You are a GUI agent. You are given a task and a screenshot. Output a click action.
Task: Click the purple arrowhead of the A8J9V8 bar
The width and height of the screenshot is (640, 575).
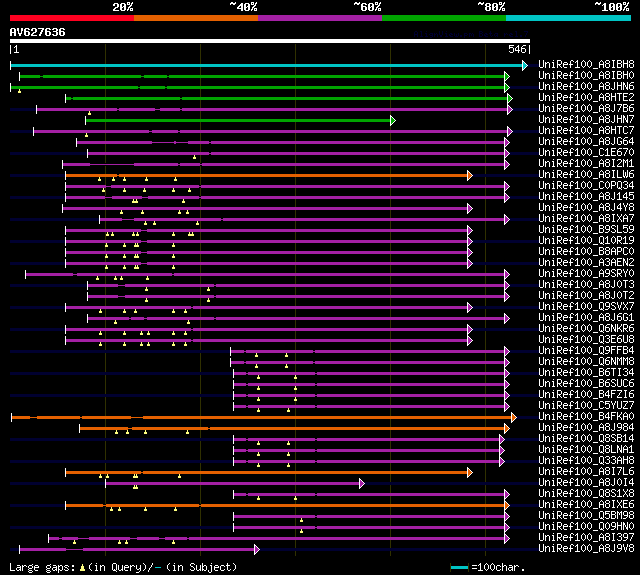pyautogui.click(x=257, y=549)
